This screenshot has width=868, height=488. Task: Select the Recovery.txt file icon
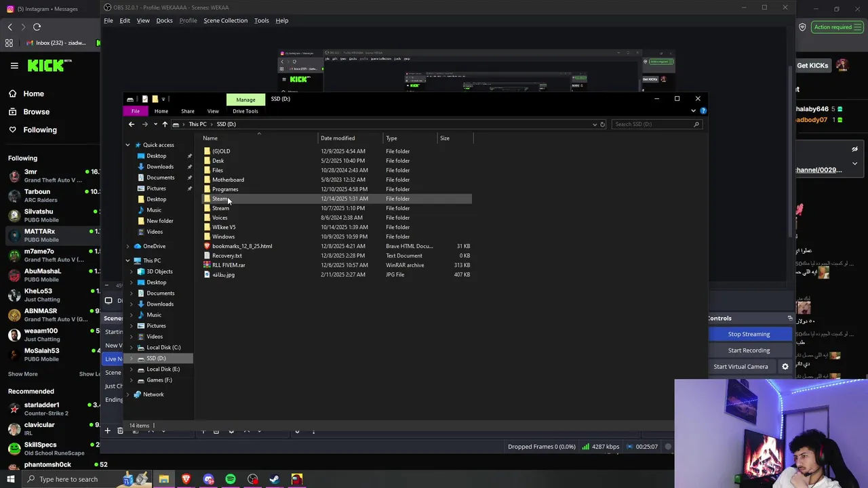coord(207,256)
